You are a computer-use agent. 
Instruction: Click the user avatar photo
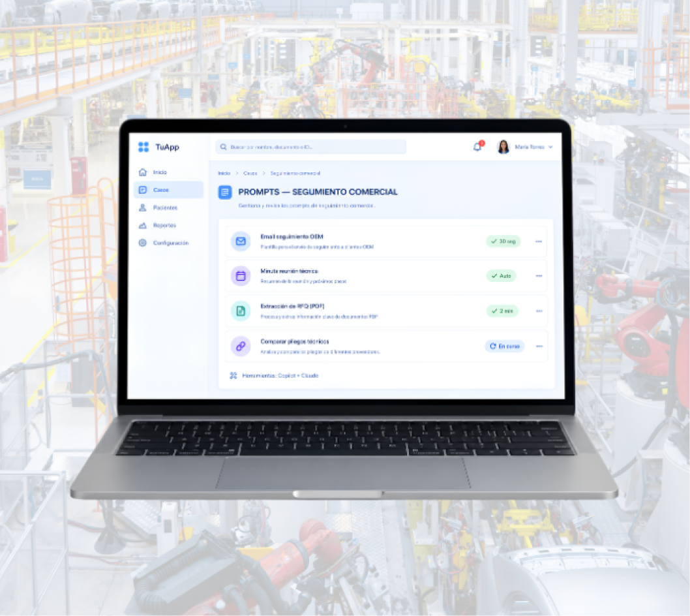click(x=503, y=147)
